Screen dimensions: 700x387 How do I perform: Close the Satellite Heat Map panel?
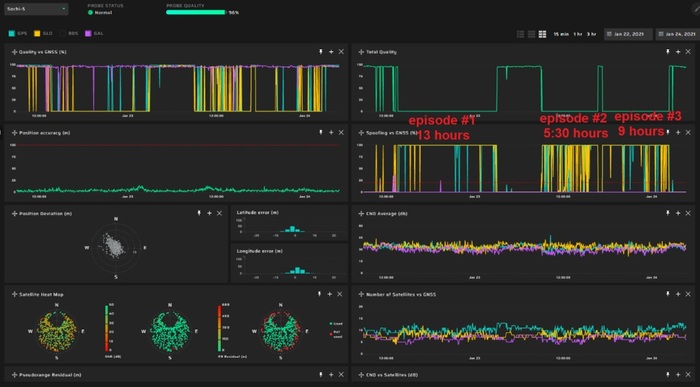tap(340, 294)
